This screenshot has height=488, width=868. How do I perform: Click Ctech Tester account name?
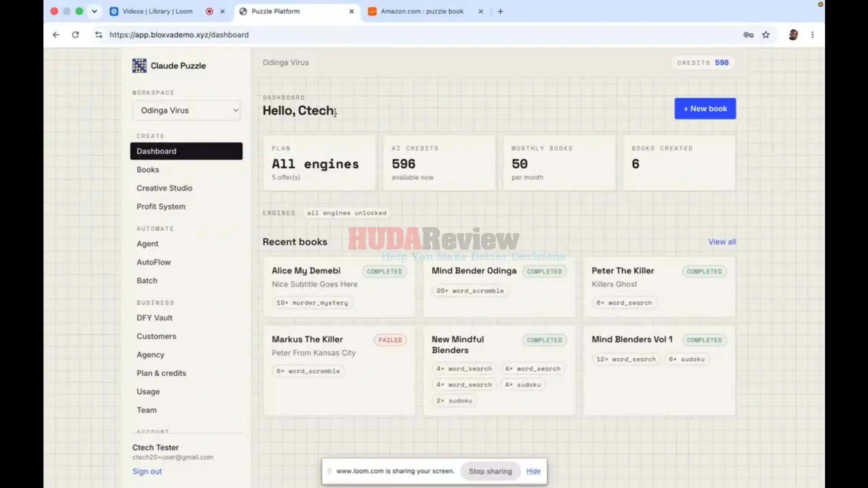[x=156, y=447]
